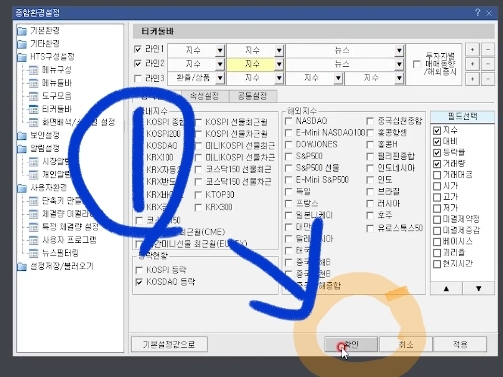Click the minus button for 라인1
This screenshot has height=377, width=503.
[488, 50]
